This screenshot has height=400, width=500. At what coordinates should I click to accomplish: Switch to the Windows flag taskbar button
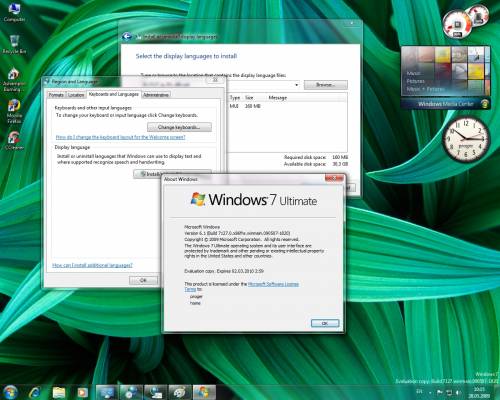pos(204,392)
